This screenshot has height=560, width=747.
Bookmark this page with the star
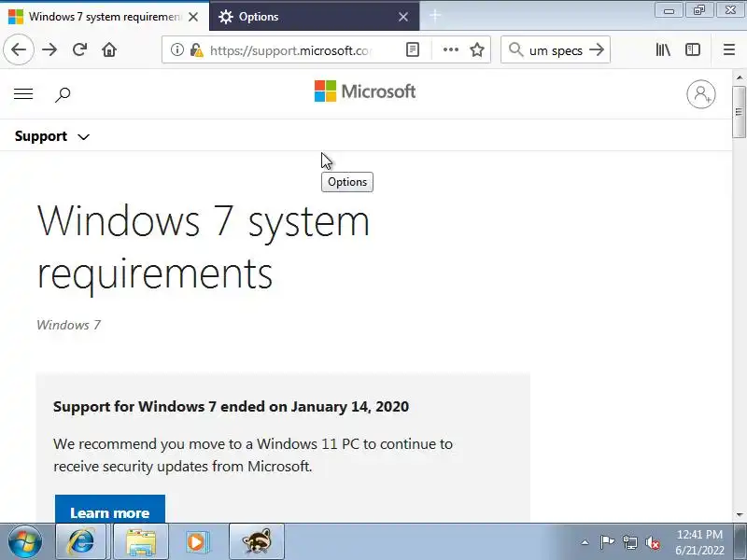(477, 49)
